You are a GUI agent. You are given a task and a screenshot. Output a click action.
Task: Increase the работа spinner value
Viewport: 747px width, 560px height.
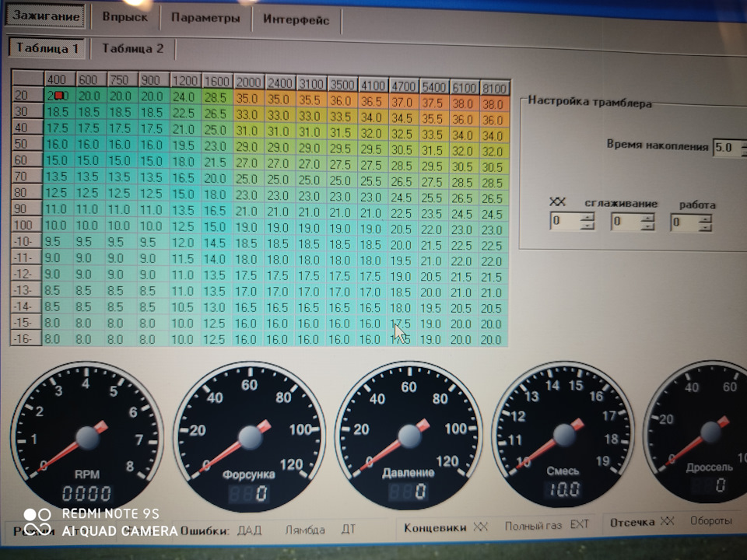(x=705, y=218)
